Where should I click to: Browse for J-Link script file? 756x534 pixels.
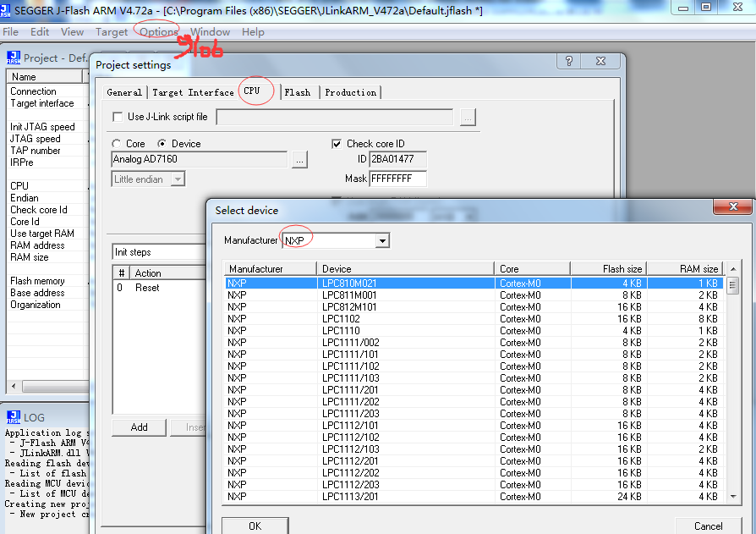coord(468,118)
